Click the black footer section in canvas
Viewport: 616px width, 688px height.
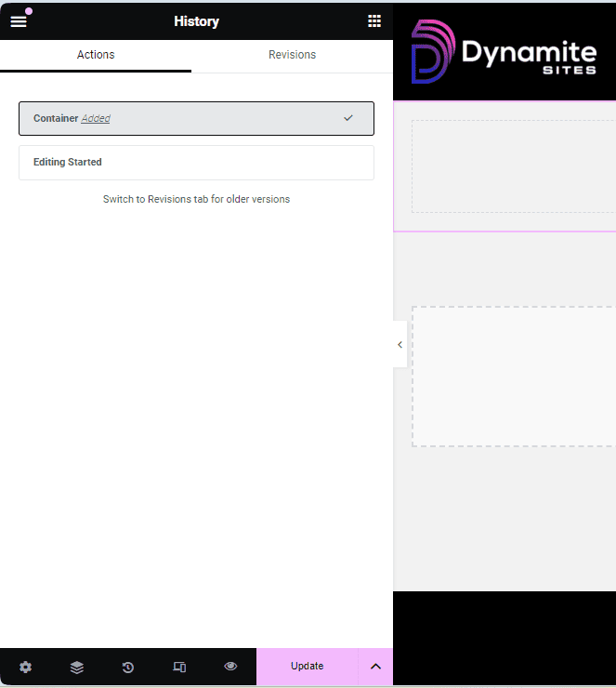(504, 637)
